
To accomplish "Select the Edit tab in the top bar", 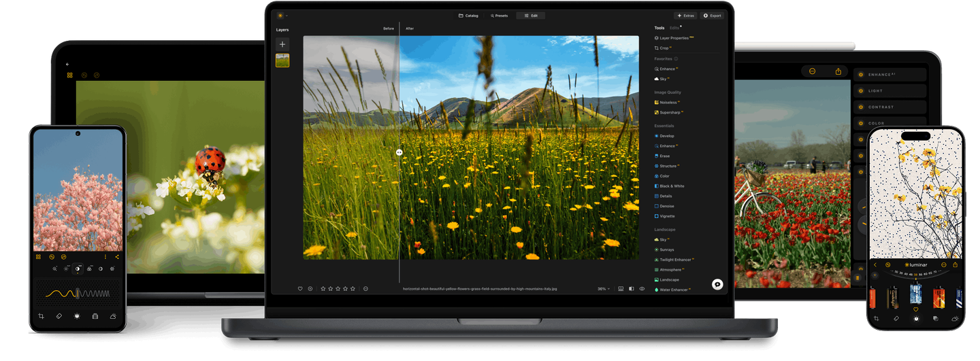I will 531,16.
